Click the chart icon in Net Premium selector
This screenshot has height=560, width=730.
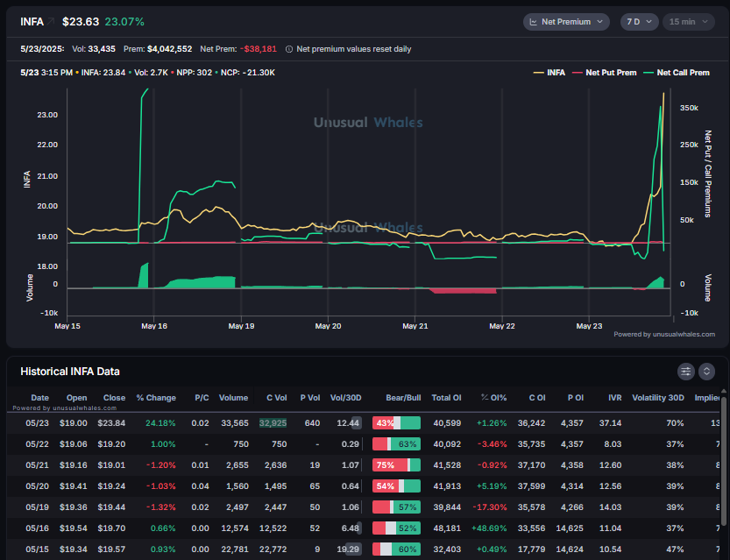(x=534, y=22)
